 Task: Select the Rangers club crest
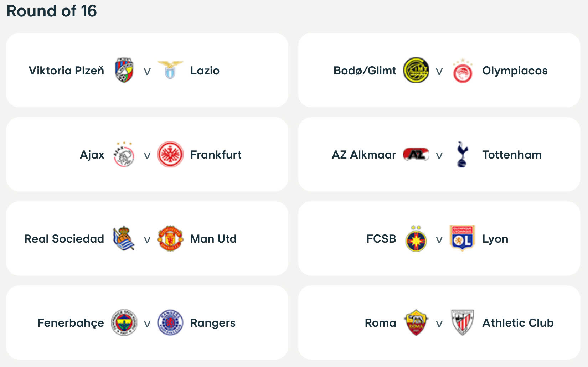click(x=170, y=322)
